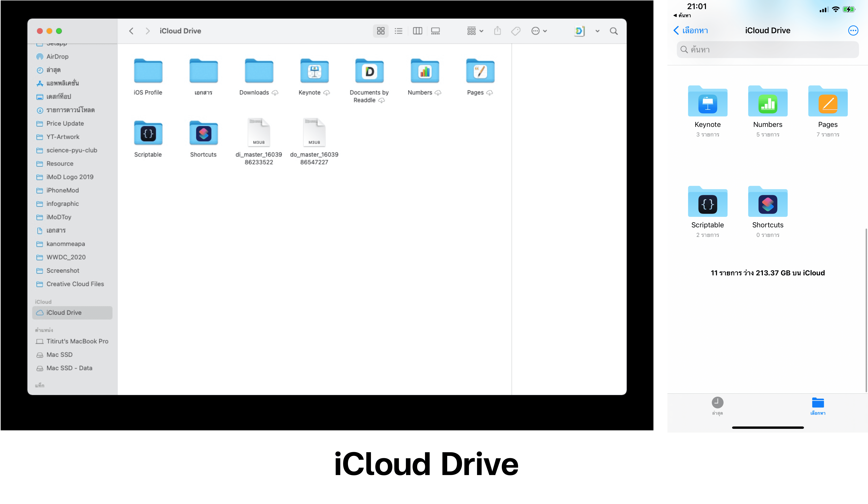Switch Finder to gallery view
The image size is (868, 504).
pos(435,31)
